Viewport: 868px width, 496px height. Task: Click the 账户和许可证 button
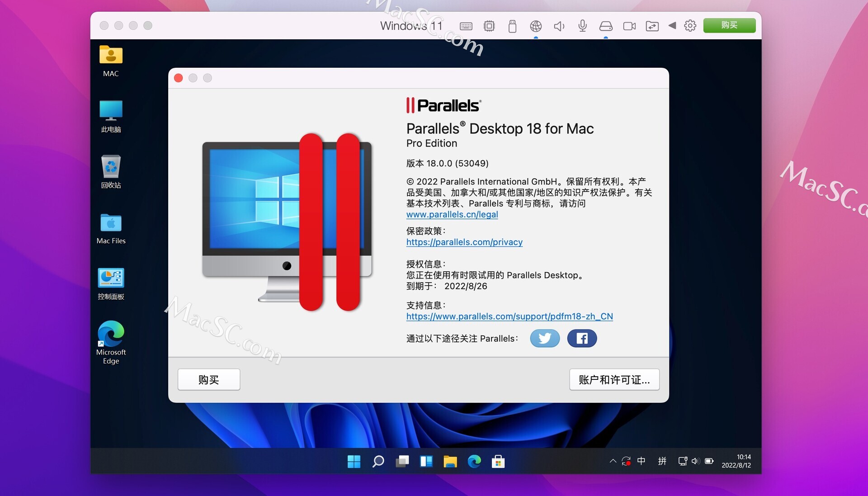[x=614, y=379]
